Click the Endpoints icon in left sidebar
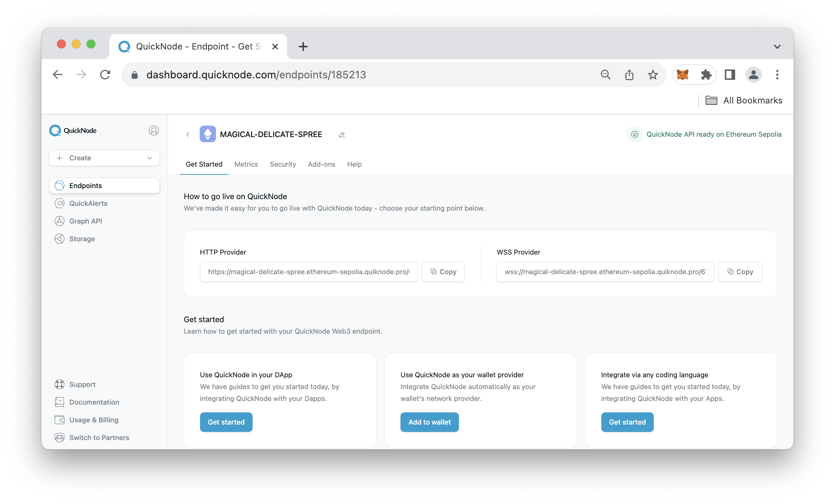The image size is (835, 504). click(60, 185)
